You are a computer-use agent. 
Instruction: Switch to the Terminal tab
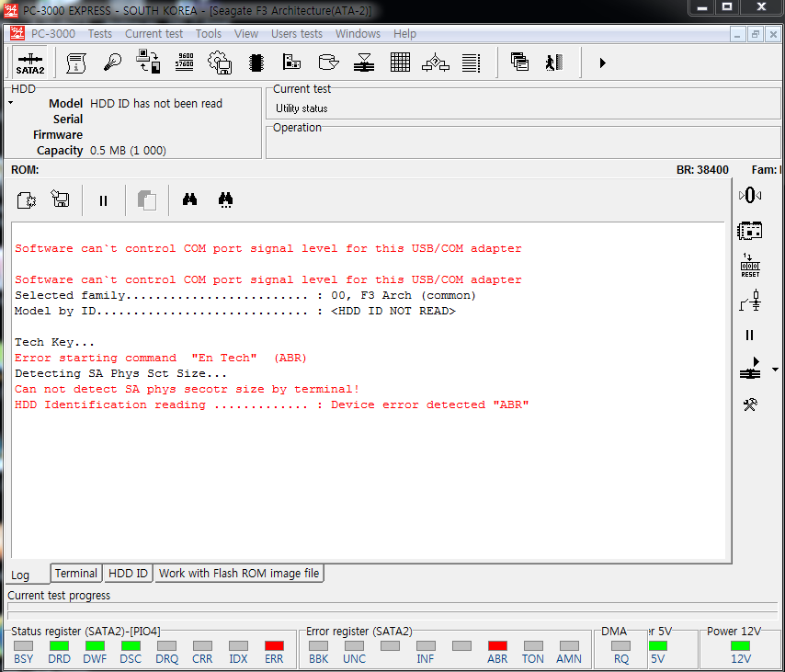pyautogui.click(x=76, y=574)
